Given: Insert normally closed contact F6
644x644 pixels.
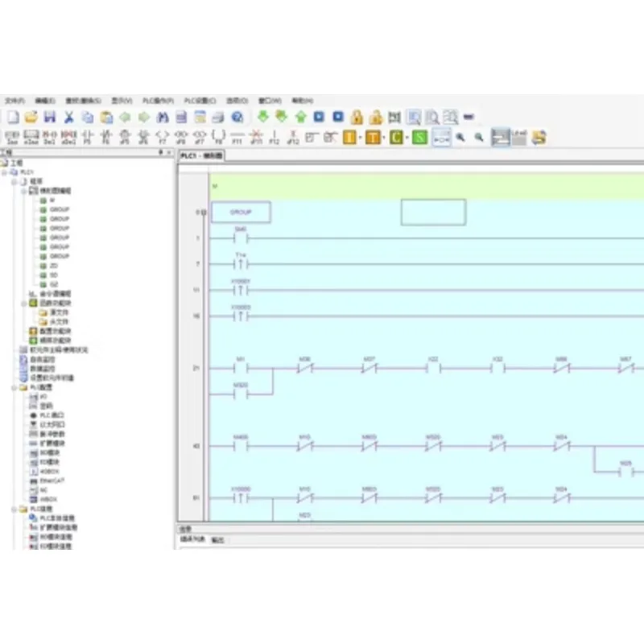Looking at the screenshot, I should point(106,137).
